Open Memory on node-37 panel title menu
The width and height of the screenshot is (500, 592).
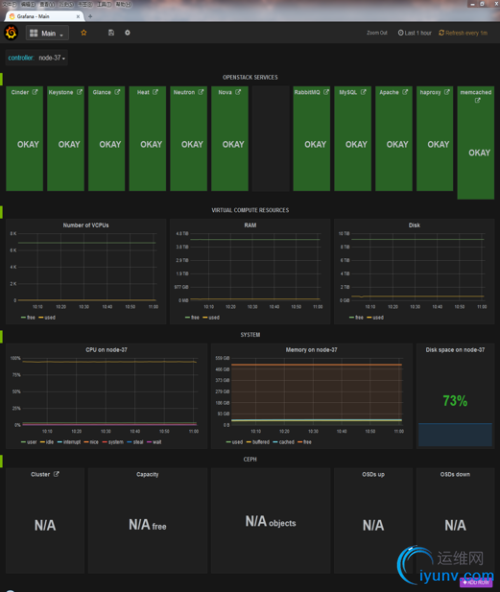[312, 350]
